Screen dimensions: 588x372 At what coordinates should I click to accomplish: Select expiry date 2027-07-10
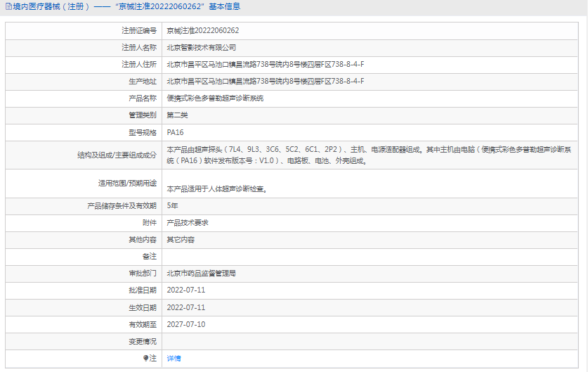[x=186, y=324]
